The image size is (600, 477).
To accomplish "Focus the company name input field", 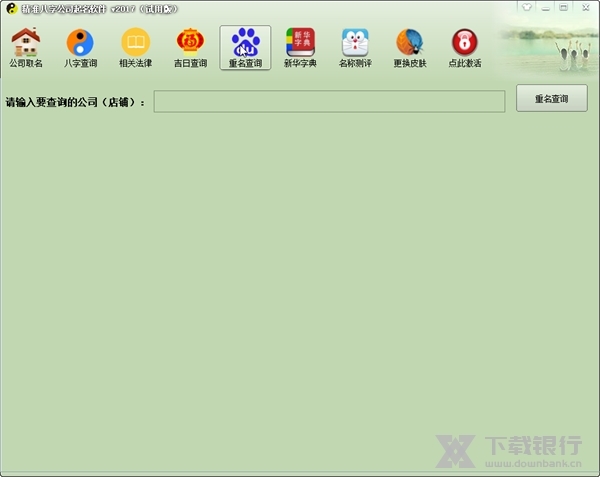I will (329, 101).
